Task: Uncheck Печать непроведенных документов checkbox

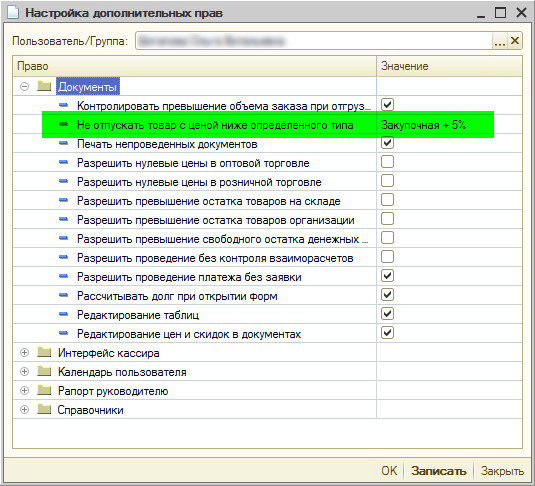Action: 387,143
